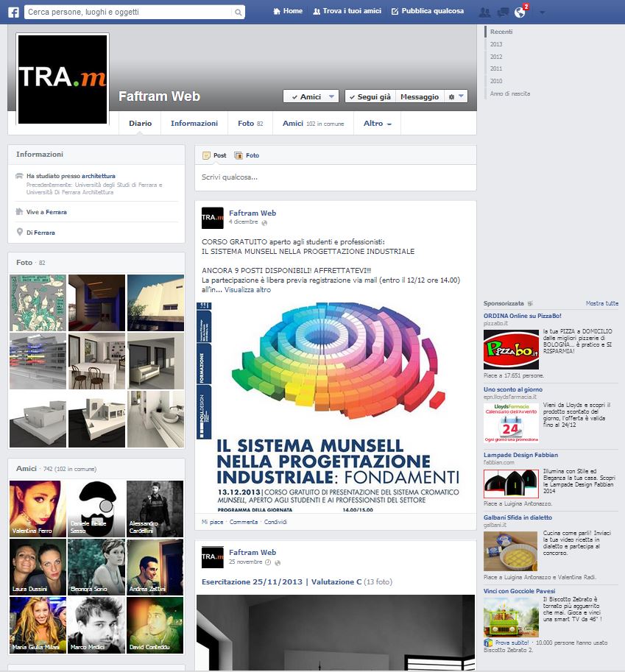Click the Visualizza altro link
The width and height of the screenshot is (625, 672).
pos(247,290)
